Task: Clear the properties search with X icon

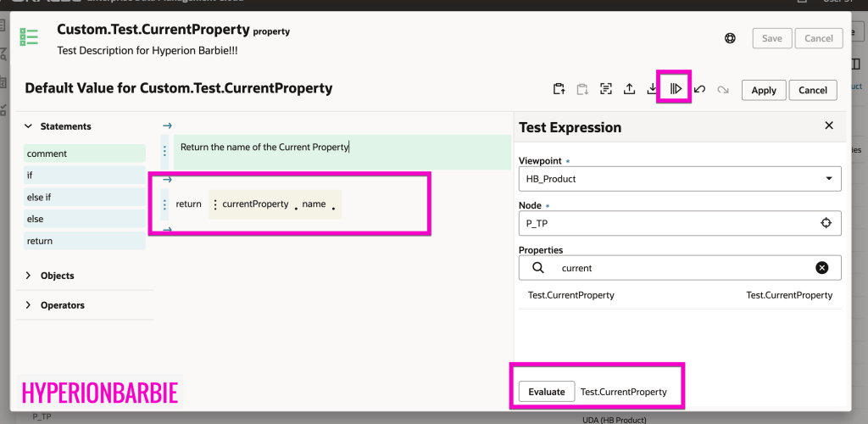Action: (821, 268)
